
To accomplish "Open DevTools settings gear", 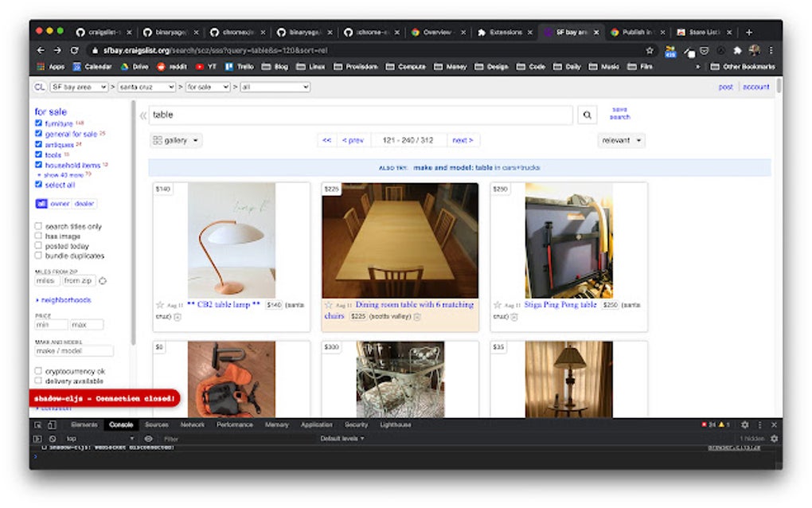I will pos(744,424).
